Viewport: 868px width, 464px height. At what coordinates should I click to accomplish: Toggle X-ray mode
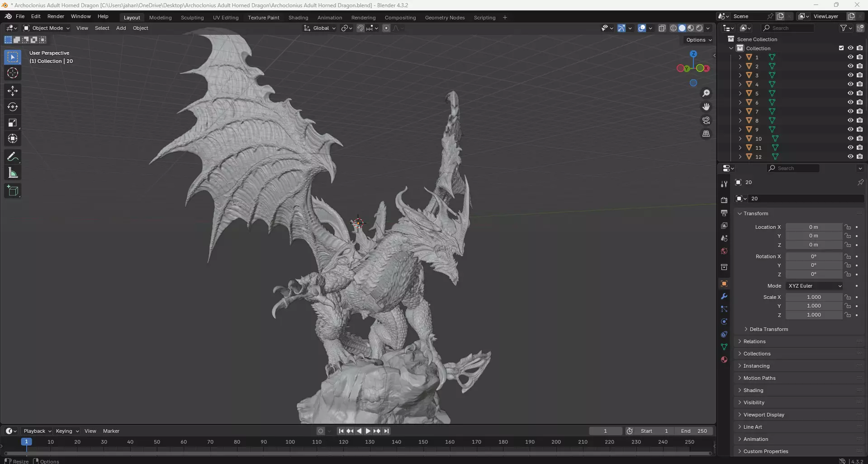(662, 28)
